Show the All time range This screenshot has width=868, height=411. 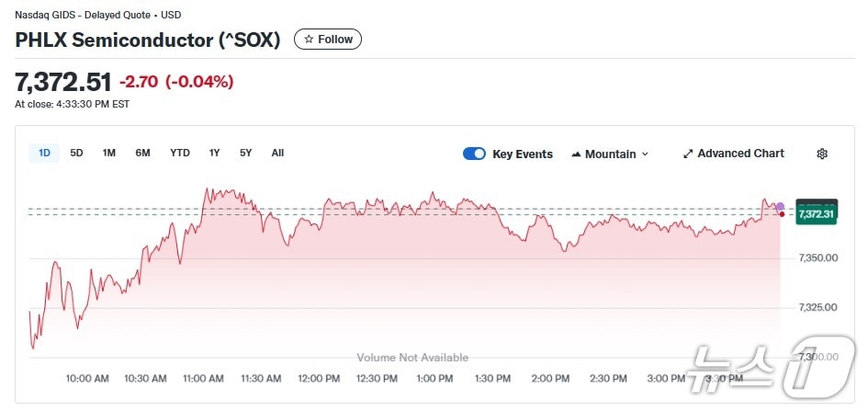pos(277,154)
